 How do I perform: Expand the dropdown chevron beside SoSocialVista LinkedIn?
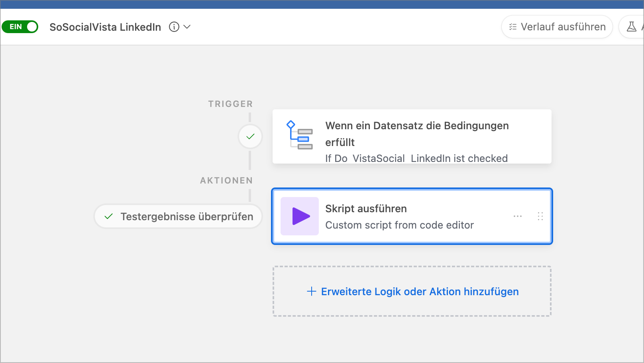point(187,27)
